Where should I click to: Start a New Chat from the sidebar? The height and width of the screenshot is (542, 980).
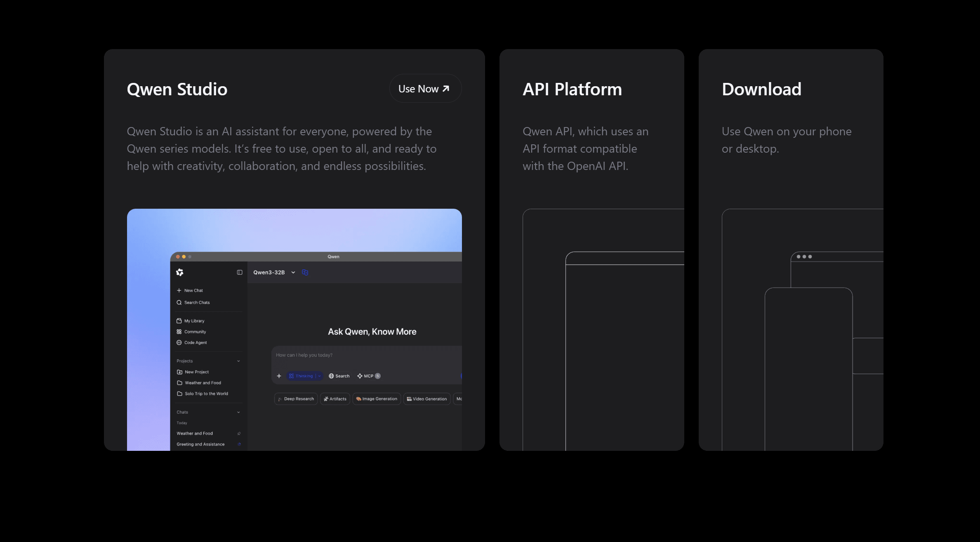pyautogui.click(x=190, y=290)
